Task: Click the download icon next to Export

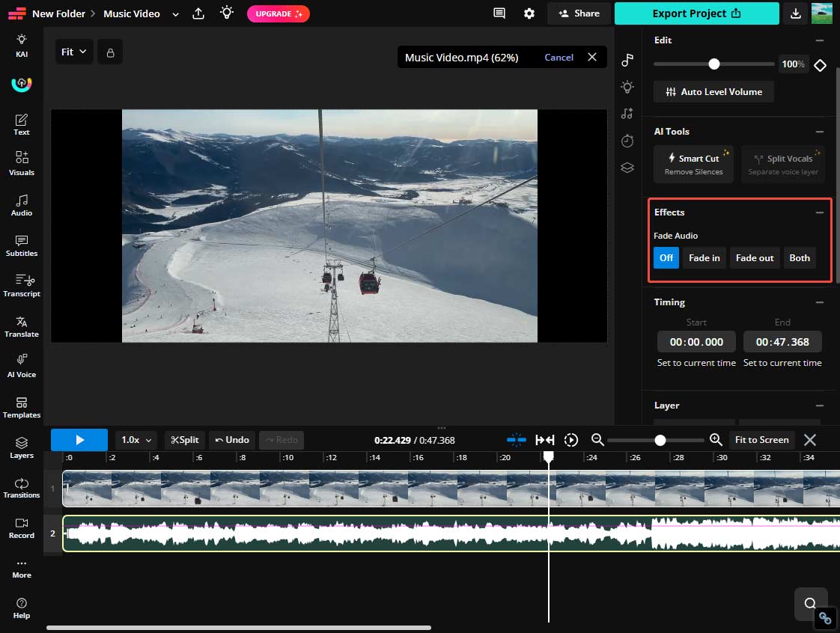Action: click(796, 13)
